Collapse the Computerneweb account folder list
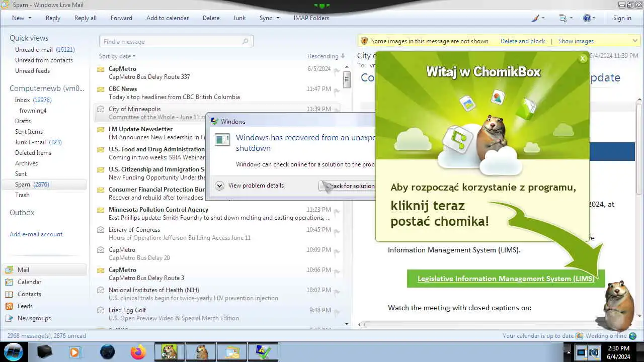The image size is (644, 362). click(x=47, y=88)
